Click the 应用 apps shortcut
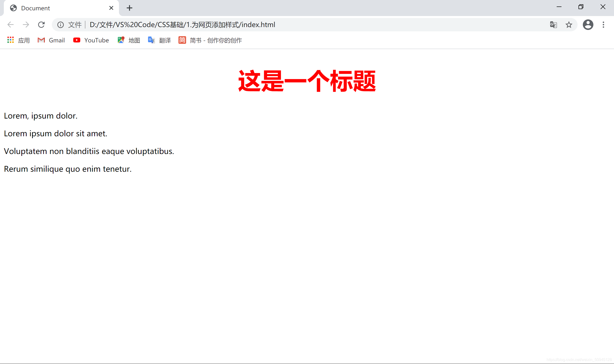This screenshot has height=364, width=614. click(x=17, y=40)
